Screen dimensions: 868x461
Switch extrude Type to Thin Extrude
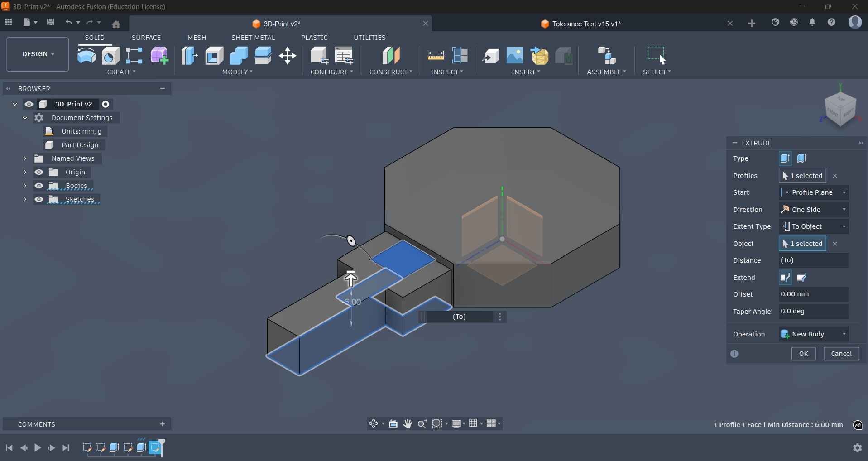[x=801, y=158]
